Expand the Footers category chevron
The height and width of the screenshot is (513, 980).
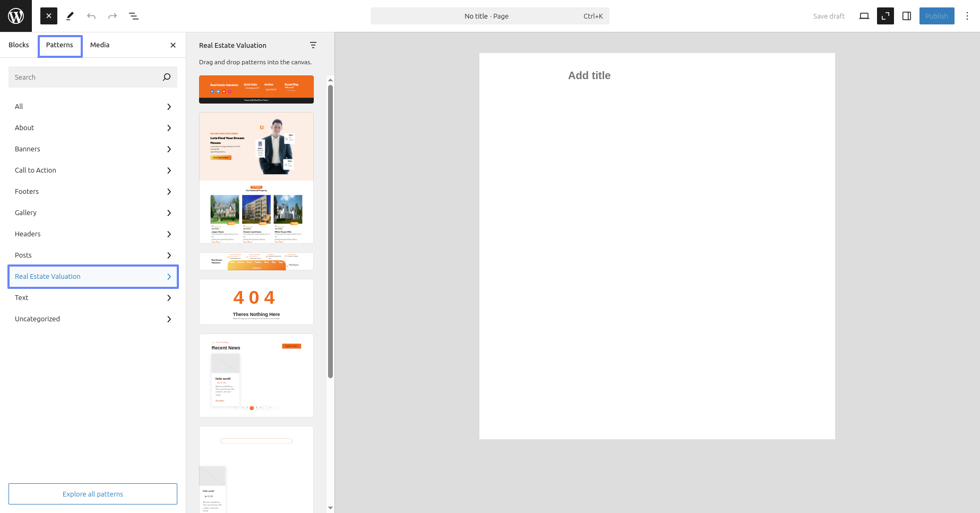(x=169, y=192)
